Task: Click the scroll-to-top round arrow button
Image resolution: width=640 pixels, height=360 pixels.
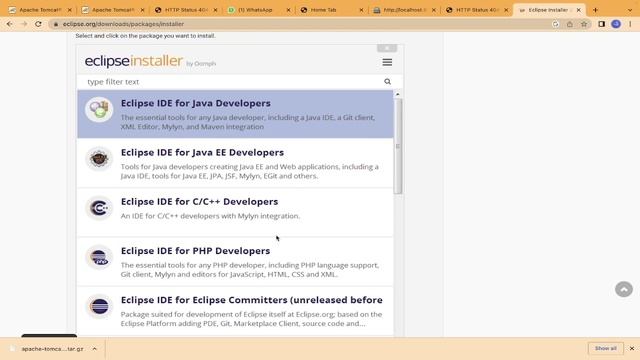Action: (x=624, y=289)
